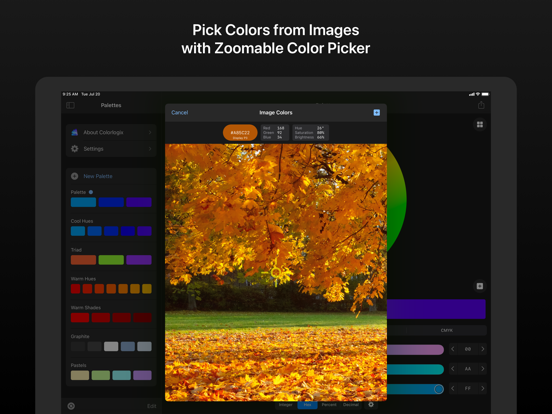Click the New Palette link
552x414 pixels.
tap(98, 176)
